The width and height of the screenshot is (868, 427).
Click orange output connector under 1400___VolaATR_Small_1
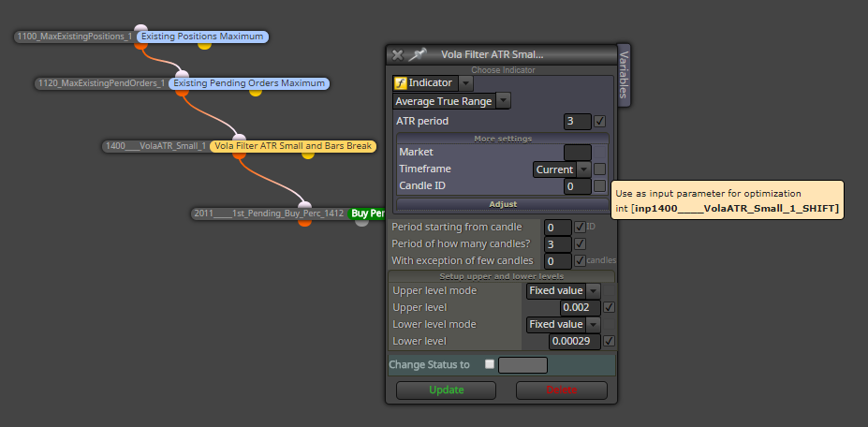pyautogui.click(x=239, y=154)
